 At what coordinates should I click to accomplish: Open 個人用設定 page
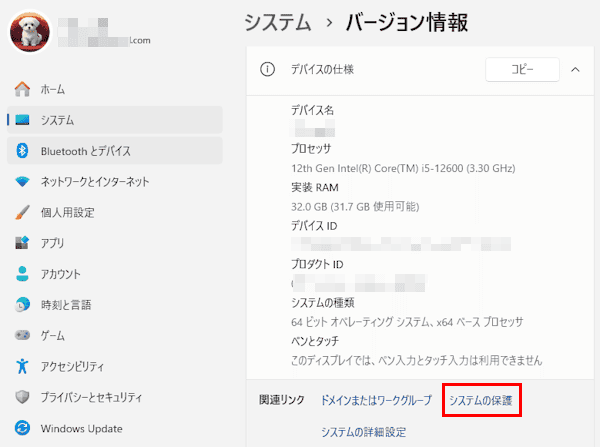pyautogui.click(x=115, y=212)
